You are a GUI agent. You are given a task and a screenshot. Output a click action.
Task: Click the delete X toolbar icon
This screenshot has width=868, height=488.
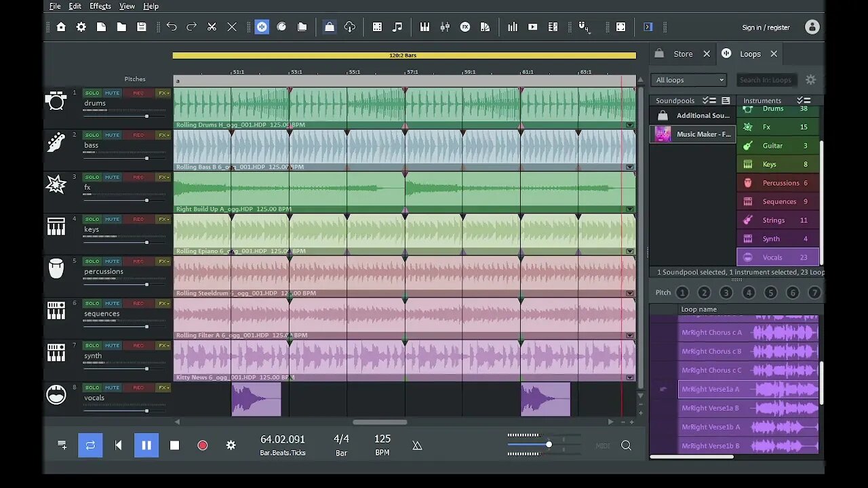(x=232, y=27)
